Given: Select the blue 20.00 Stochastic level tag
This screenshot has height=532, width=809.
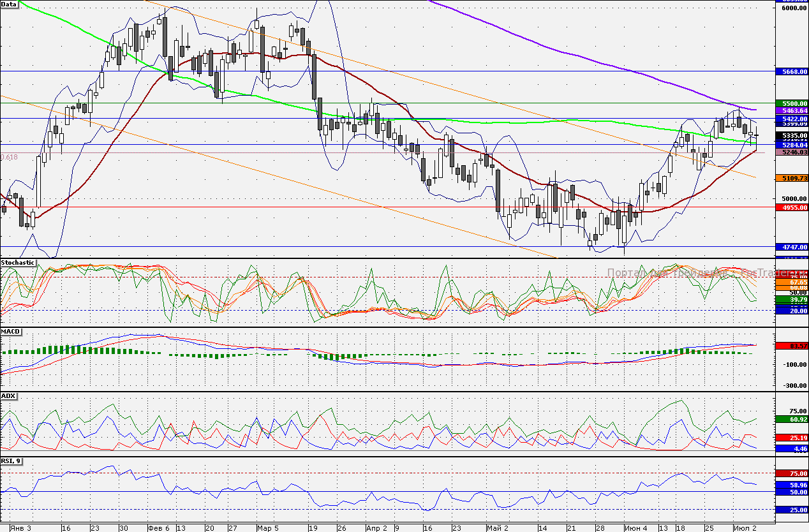Looking at the screenshot, I should pyautogui.click(x=792, y=309).
